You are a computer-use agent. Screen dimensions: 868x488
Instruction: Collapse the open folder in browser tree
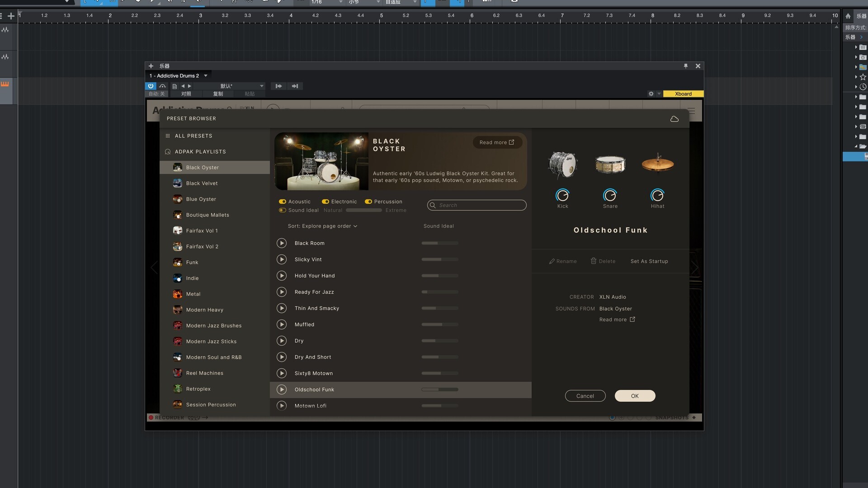[856, 146]
